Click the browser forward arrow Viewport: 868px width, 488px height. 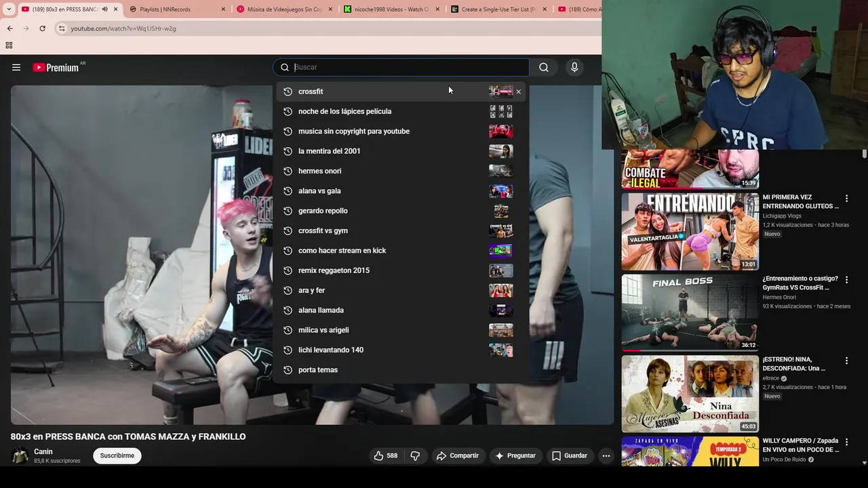26,28
